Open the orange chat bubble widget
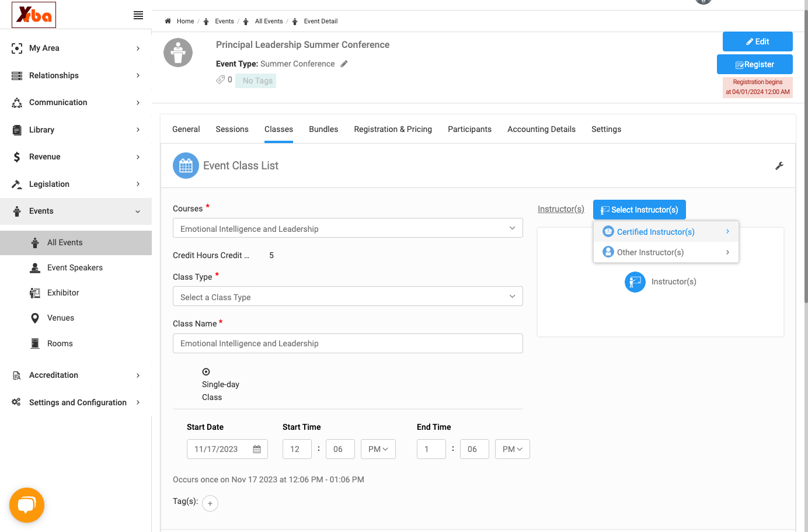Viewport: 808px width, 532px height. click(x=27, y=505)
